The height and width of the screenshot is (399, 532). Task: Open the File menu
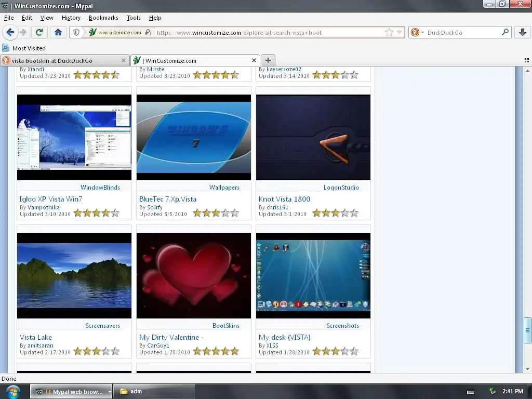click(9, 18)
